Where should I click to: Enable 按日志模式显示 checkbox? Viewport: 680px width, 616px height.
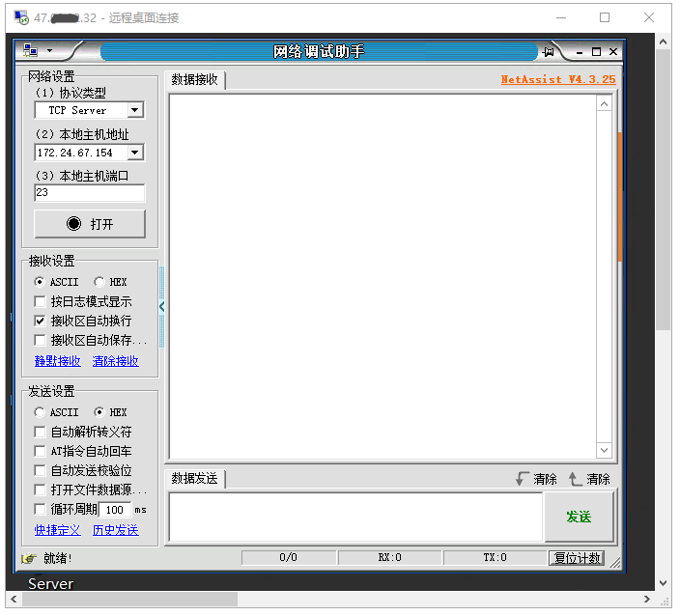click(40, 301)
